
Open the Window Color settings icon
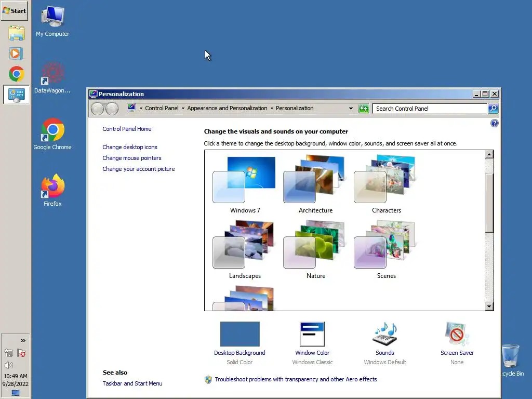[x=312, y=334]
